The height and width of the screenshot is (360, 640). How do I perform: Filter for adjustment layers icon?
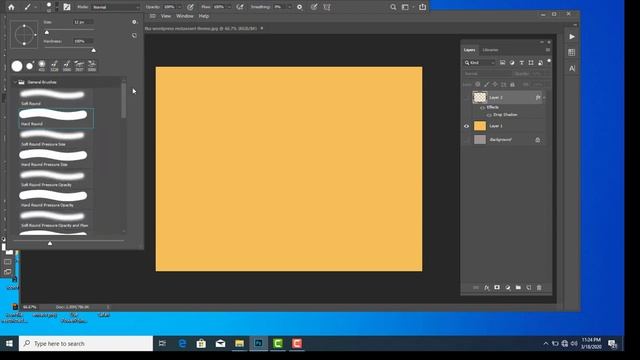(512, 63)
